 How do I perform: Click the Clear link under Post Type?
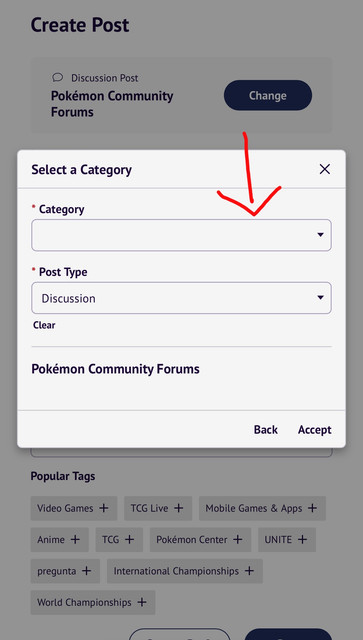coord(44,325)
